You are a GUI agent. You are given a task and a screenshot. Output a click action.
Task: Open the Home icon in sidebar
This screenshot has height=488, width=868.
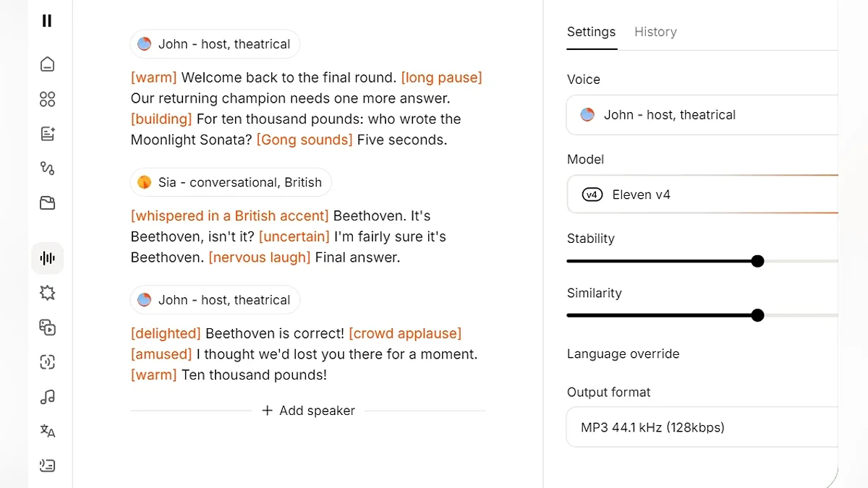click(x=47, y=64)
